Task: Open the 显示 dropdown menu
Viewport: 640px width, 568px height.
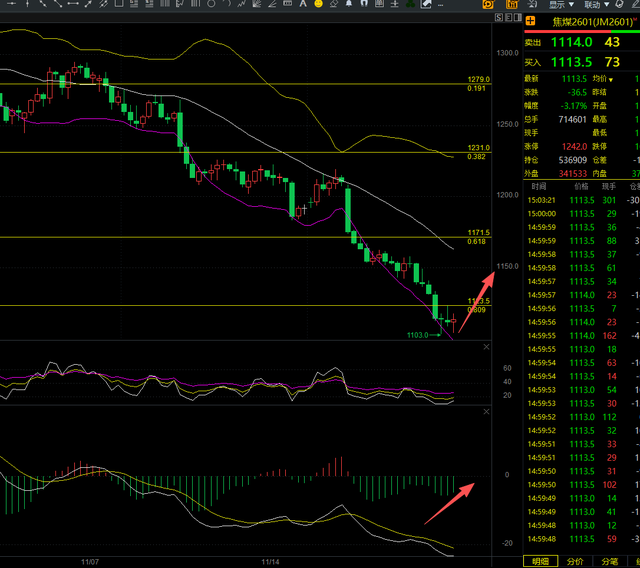Action: (562, 4)
